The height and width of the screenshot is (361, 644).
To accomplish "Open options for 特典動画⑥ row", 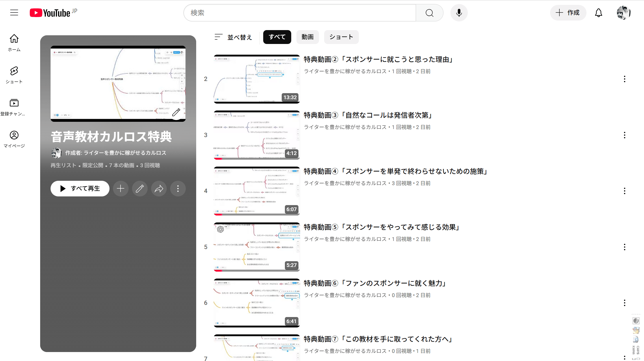I will 625,303.
